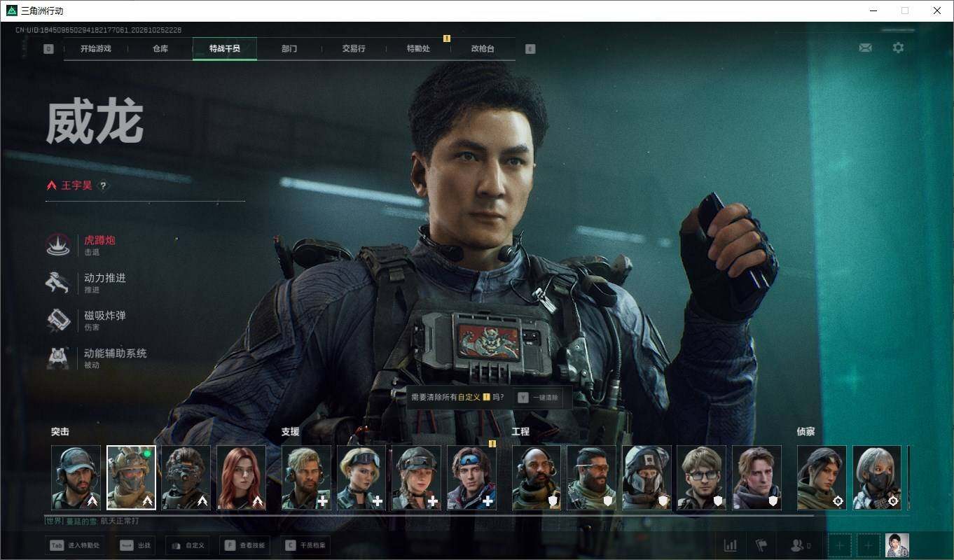Select the bearded assault operator wearing a cap
Viewport: 954px width, 560px height.
click(76, 477)
